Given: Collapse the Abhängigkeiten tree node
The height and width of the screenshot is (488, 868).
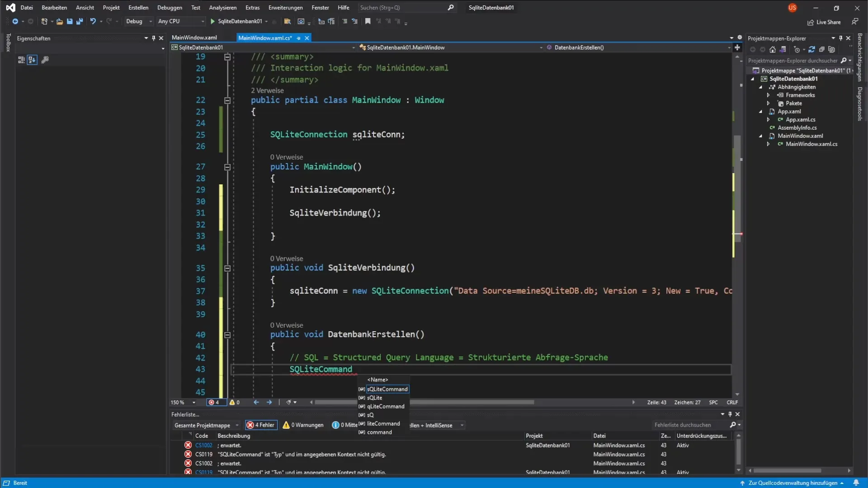Looking at the screenshot, I should 761,87.
